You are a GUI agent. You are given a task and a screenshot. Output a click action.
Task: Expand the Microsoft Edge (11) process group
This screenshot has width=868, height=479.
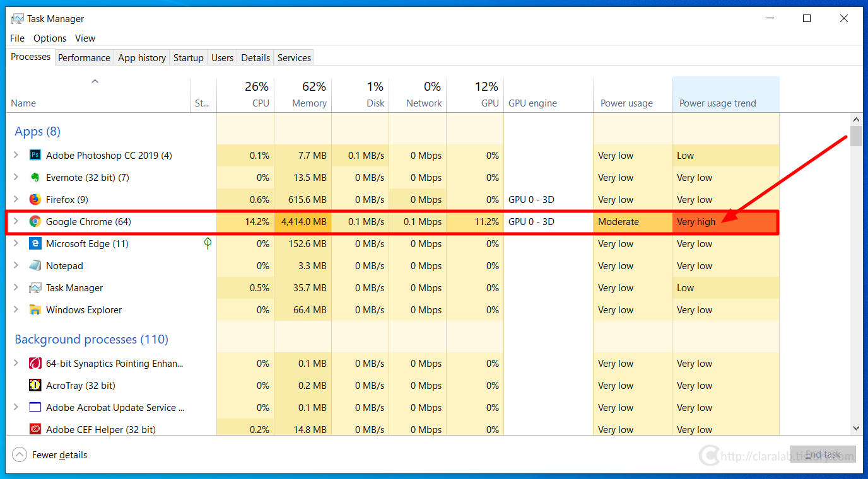tap(16, 243)
